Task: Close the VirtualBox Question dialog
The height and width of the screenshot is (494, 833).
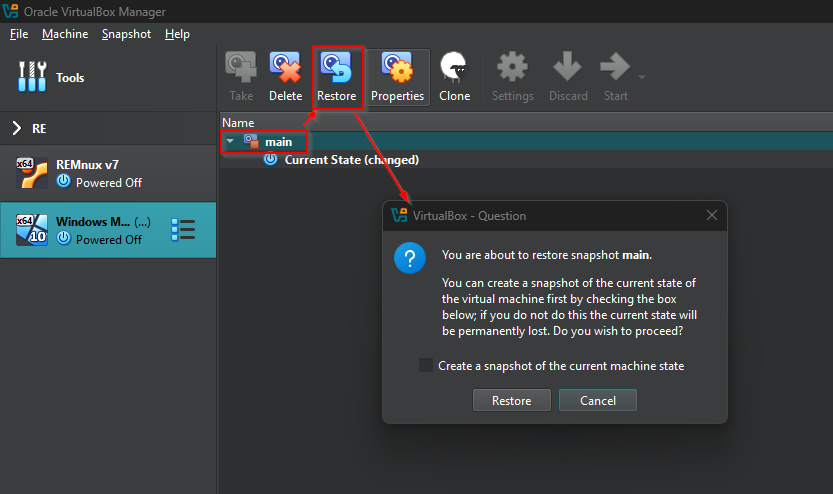Action: point(712,215)
